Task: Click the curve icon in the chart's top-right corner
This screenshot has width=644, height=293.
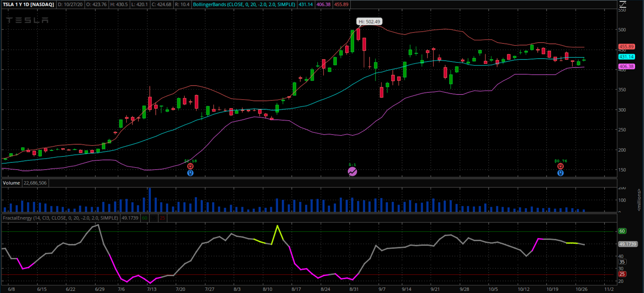Action: point(623,4)
